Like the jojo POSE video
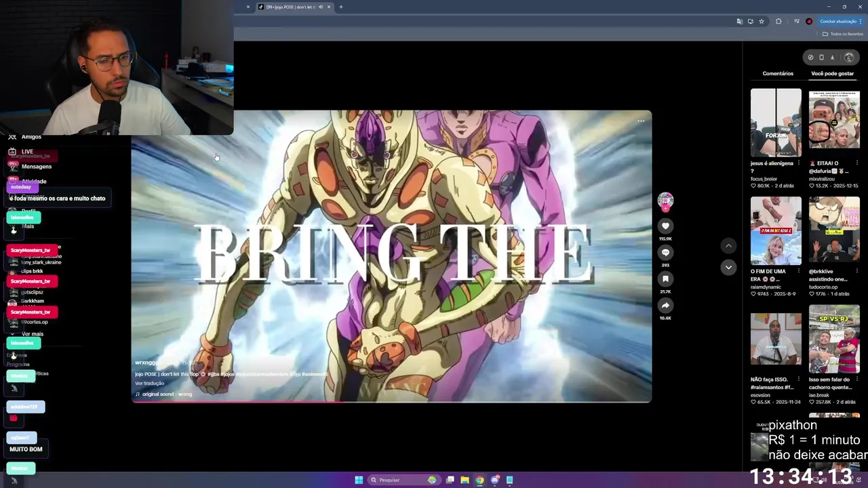 tap(665, 226)
